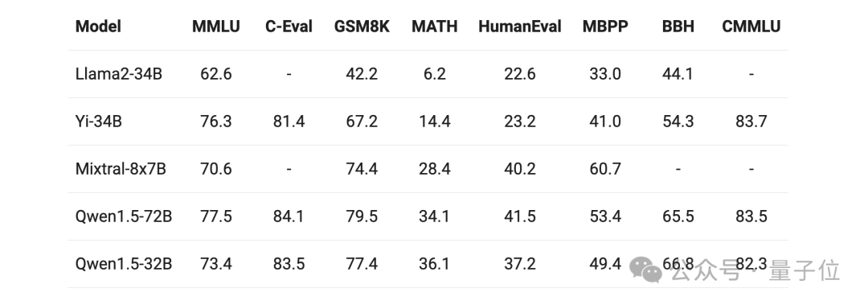Select the HumanEval column header
The height and width of the screenshot is (305, 868).
coord(520,26)
